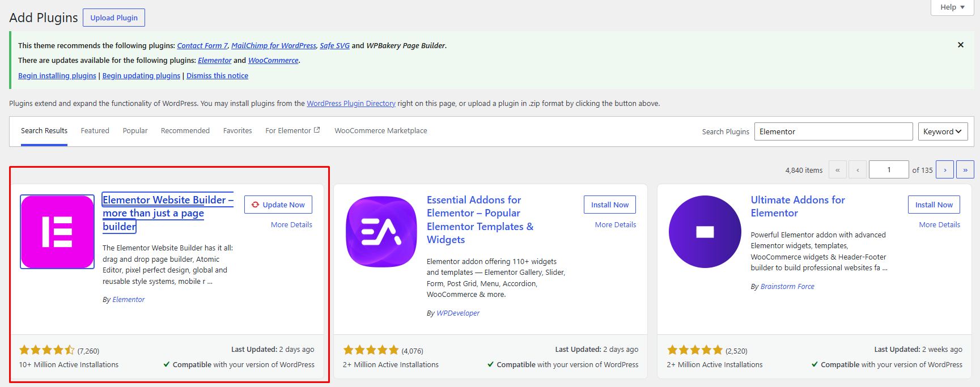Open the Recommended plugins tab
980x387 pixels.
[185, 131]
